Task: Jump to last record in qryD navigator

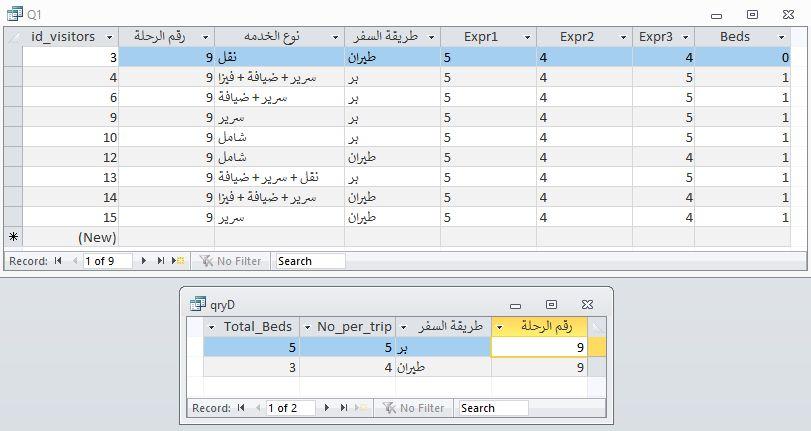Action: click(343, 408)
